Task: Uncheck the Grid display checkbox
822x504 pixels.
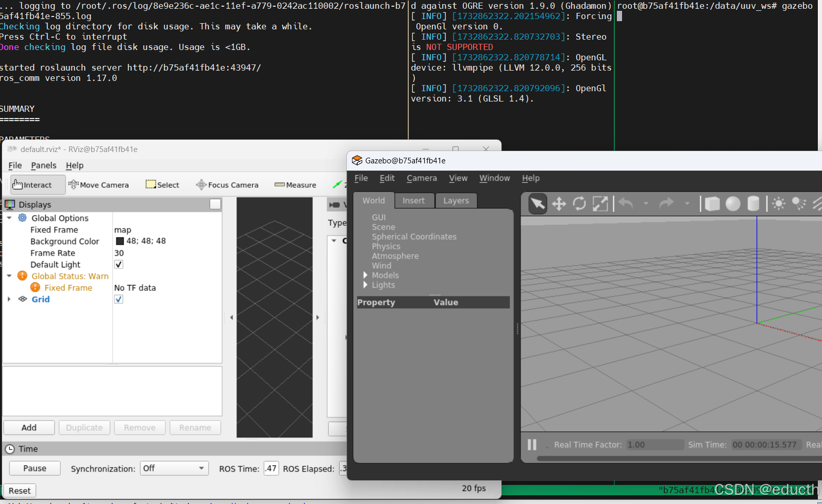Action: (x=119, y=299)
